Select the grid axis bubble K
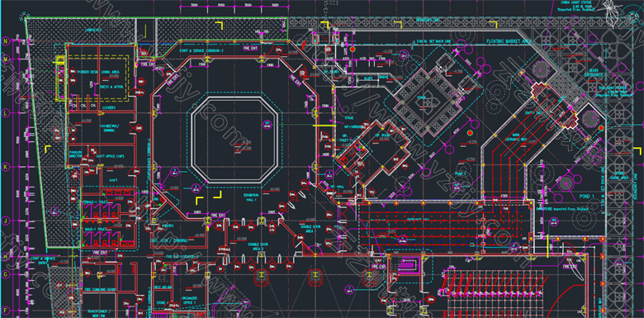Viewport: 644px width, 318px height. pyautogui.click(x=6, y=167)
